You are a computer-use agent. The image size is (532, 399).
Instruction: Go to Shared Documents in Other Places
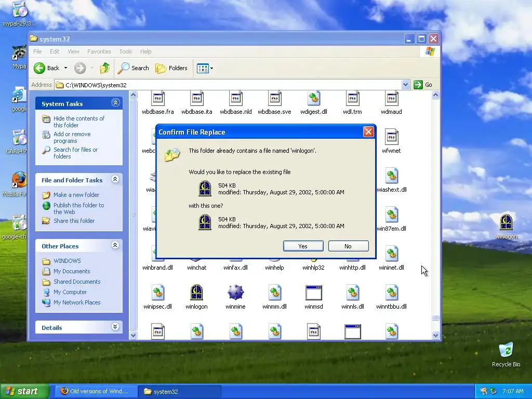point(77,282)
